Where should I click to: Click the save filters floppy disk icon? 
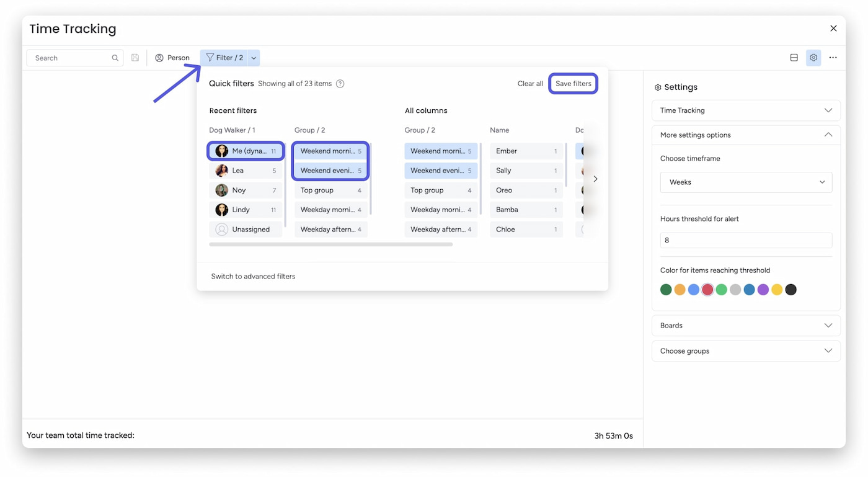(x=135, y=57)
